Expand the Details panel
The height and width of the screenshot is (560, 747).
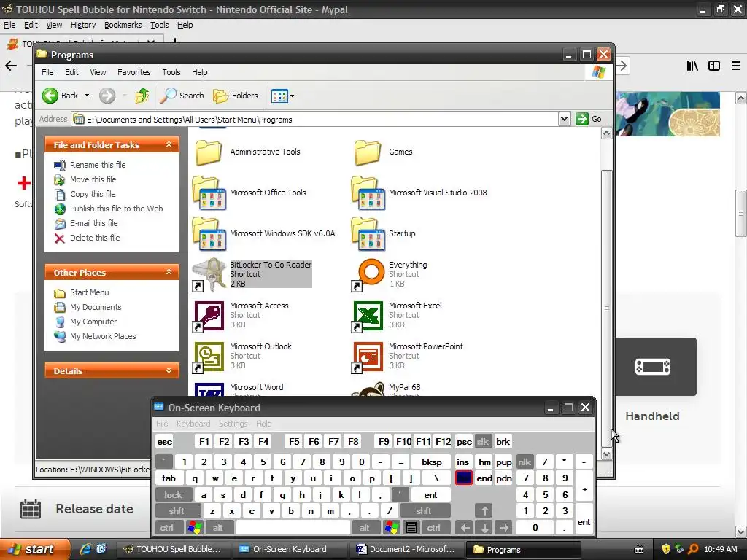click(x=169, y=370)
